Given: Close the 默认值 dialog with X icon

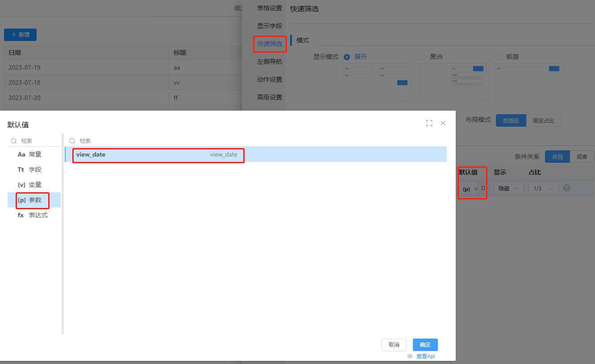Looking at the screenshot, I should [443, 123].
